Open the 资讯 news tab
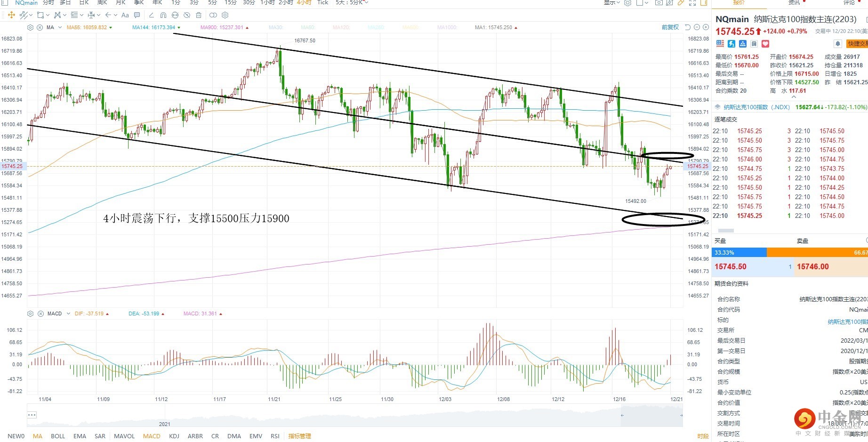Image resolution: width=868 pixels, height=442 pixels. (795, 3)
